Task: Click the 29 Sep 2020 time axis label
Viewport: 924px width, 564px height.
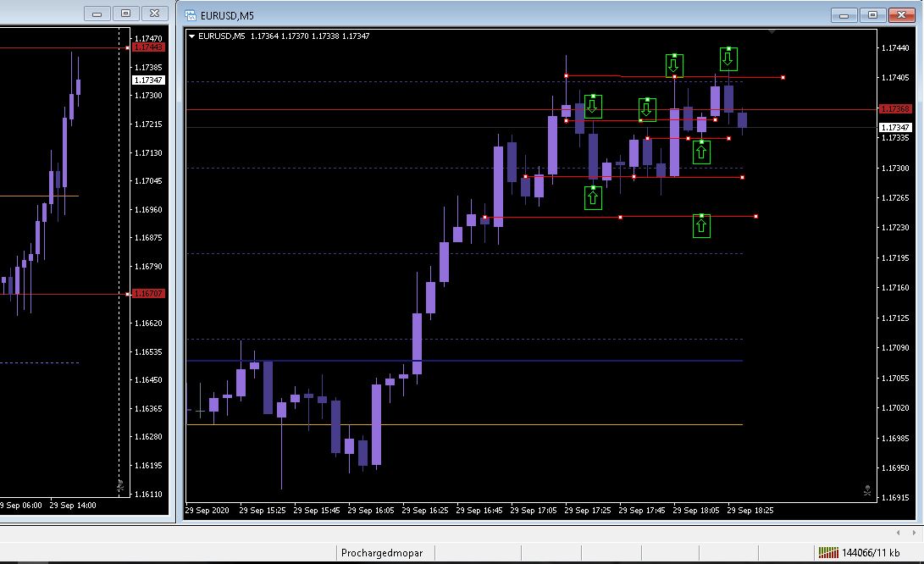Action: pyautogui.click(x=207, y=511)
